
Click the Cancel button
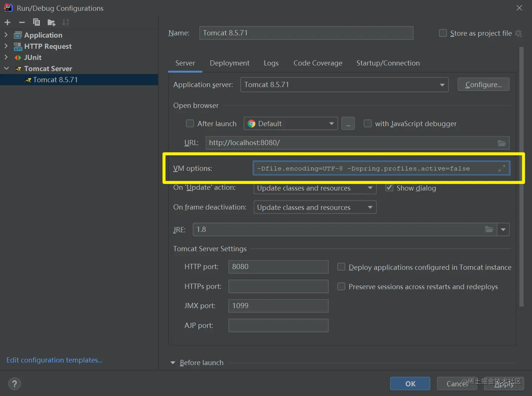click(x=457, y=384)
